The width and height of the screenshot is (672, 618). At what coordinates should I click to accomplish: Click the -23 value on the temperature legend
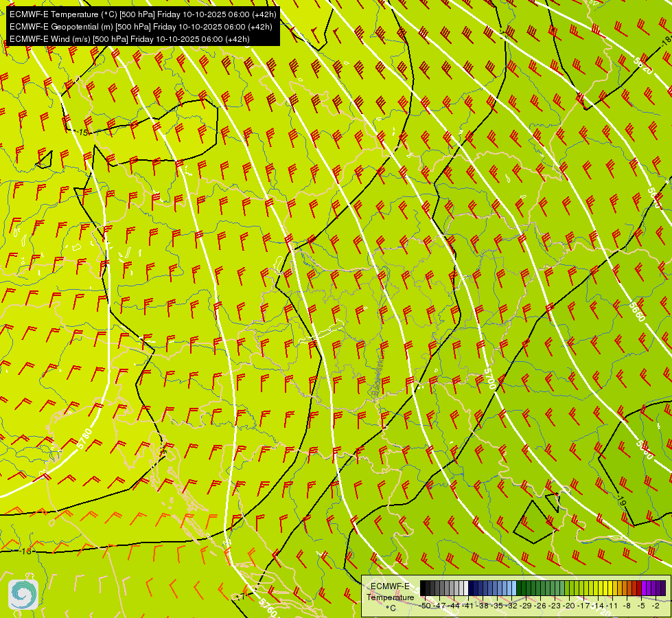(x=555, y=606)
